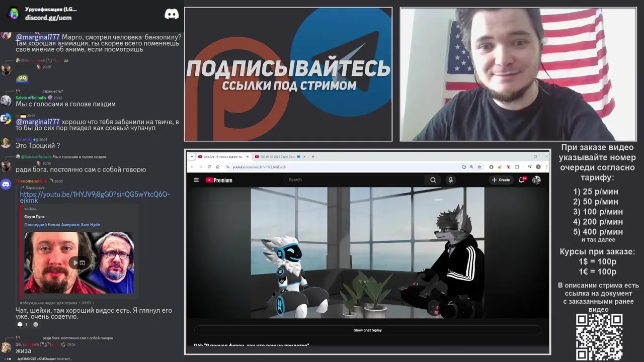644x362 pixels.
Task: Play the embedded Sam Hyde video thumbnail
Action: 75,262
